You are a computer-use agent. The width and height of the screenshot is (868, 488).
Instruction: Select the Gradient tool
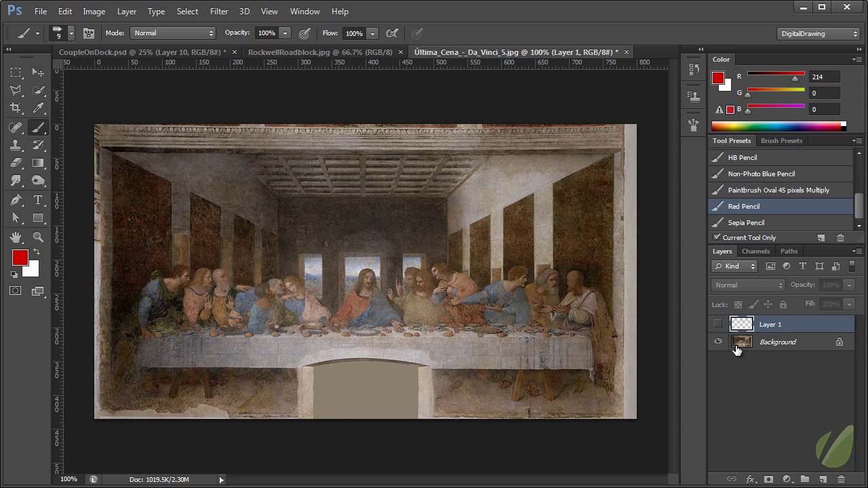point(38,163)
